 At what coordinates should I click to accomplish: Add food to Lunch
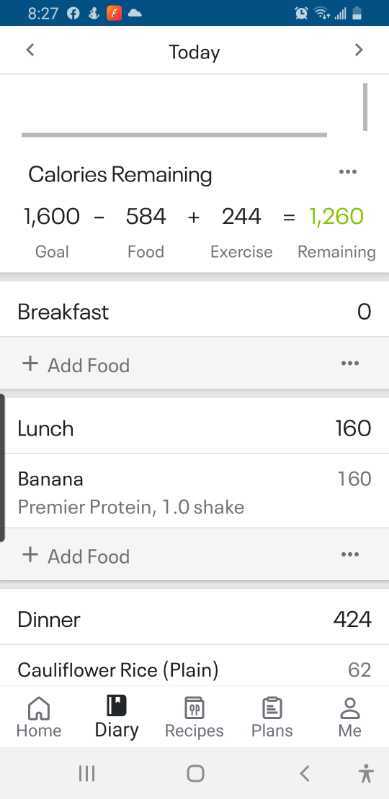[76, 556]
